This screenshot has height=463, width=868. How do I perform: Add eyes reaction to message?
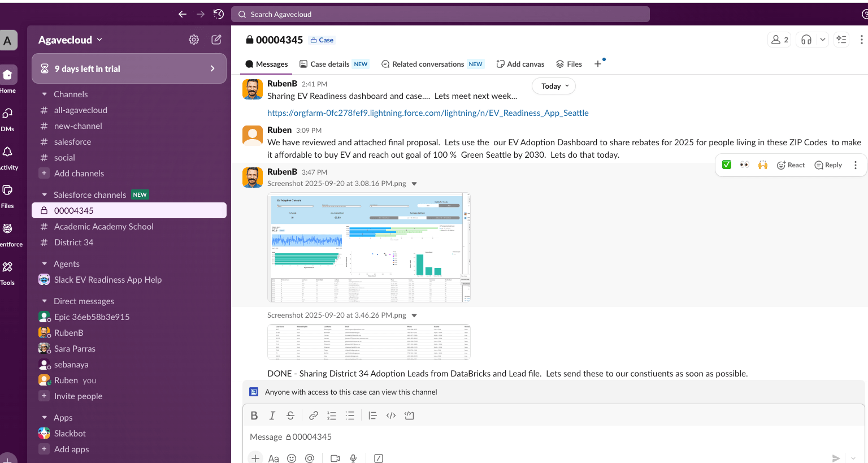pos(745,165)
